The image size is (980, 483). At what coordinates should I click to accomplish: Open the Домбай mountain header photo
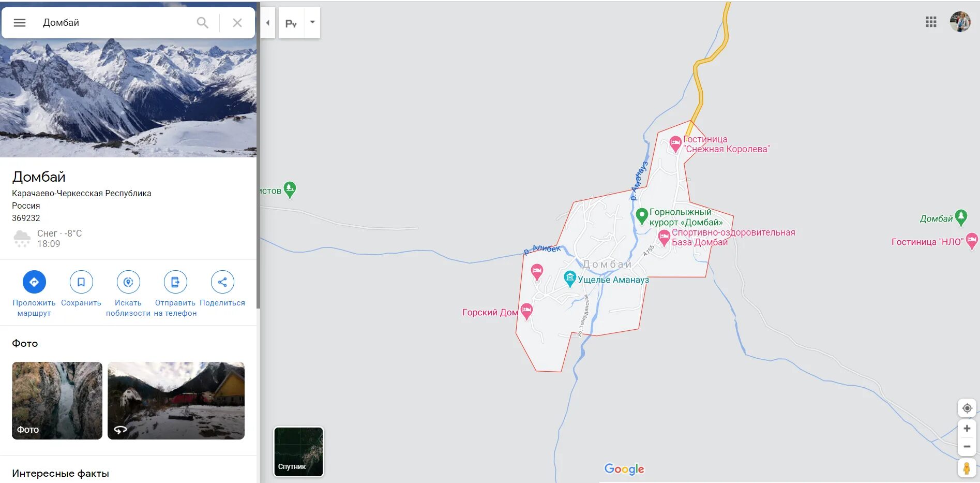(128, 98)
